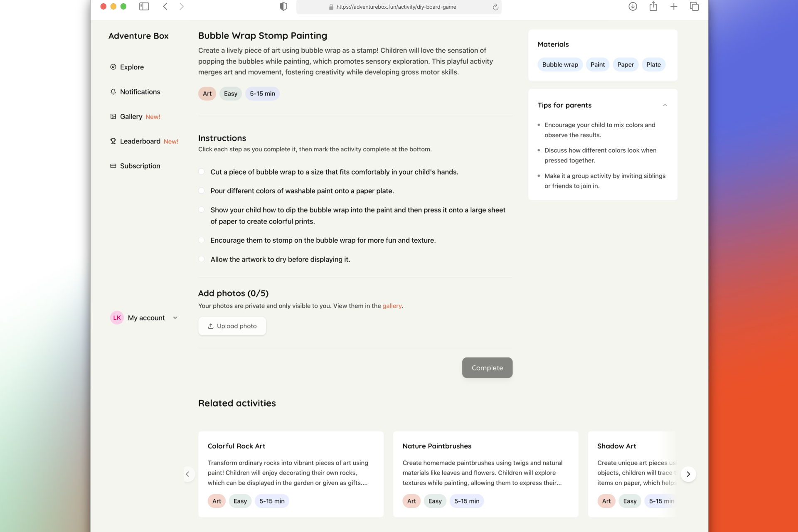The image size is (798, 532).
Task: Open the browser share menu
Action: (653, 7)
